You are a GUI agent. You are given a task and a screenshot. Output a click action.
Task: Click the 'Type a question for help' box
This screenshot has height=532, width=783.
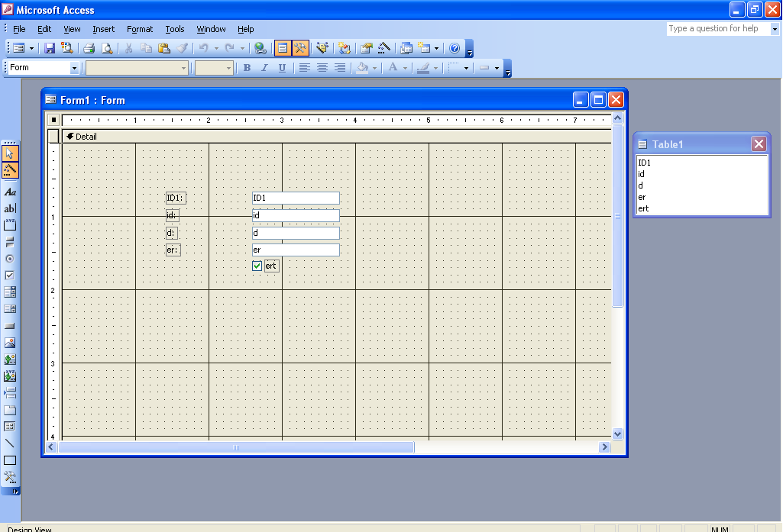tap(718, 29)
